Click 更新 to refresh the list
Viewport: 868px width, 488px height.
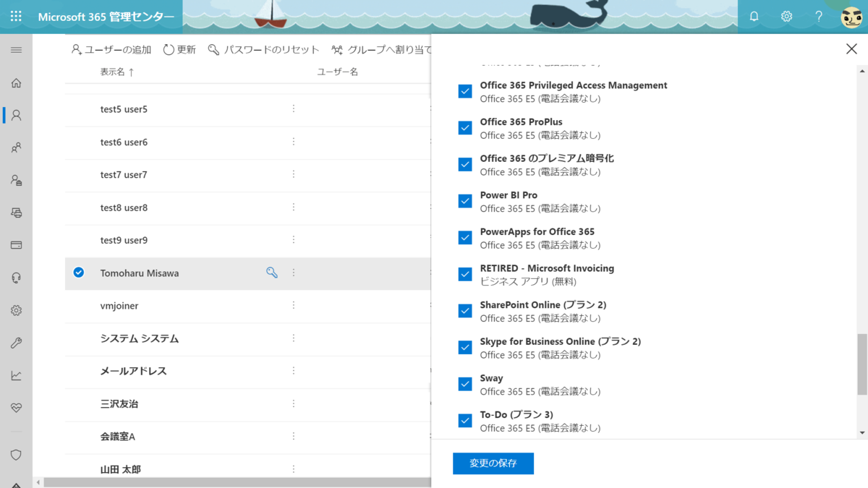(x=179, y=50)
